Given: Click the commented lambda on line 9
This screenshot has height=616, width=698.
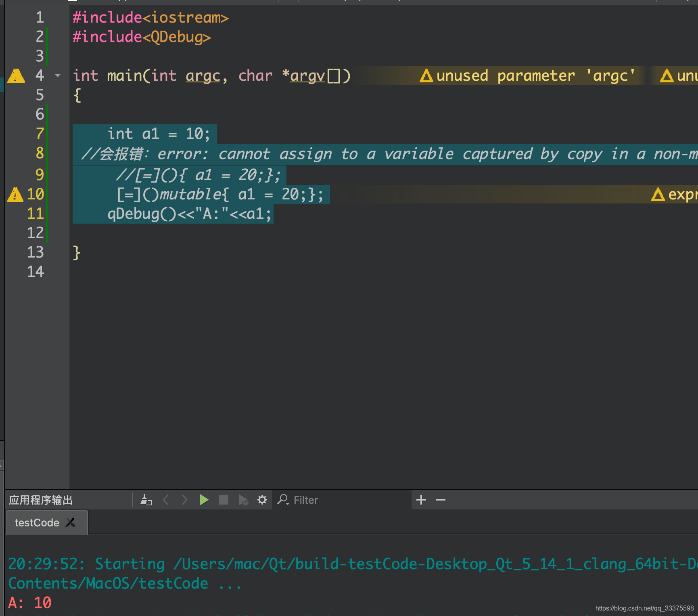Looking at the screenshot, I should [x=198, y=175].
